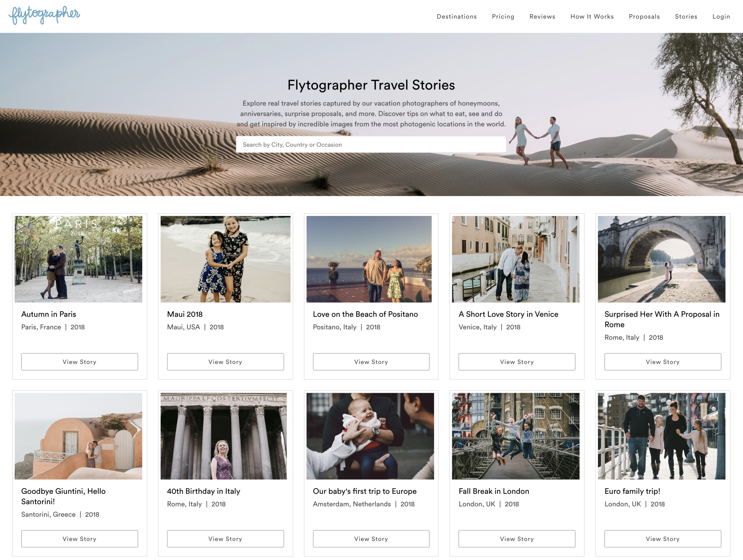Click the title '40th Birthday in Italy'
The image size is (743, 560).
pos(204,491)
